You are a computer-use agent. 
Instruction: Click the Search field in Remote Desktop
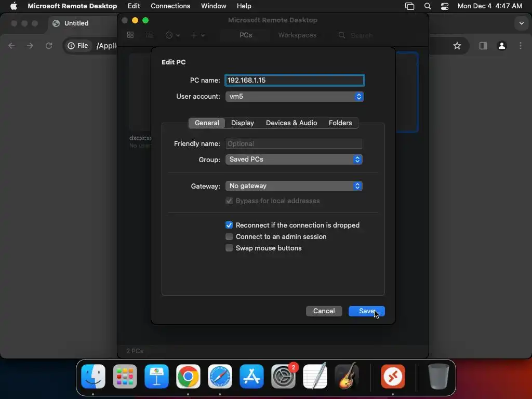(x=362, y=35)
